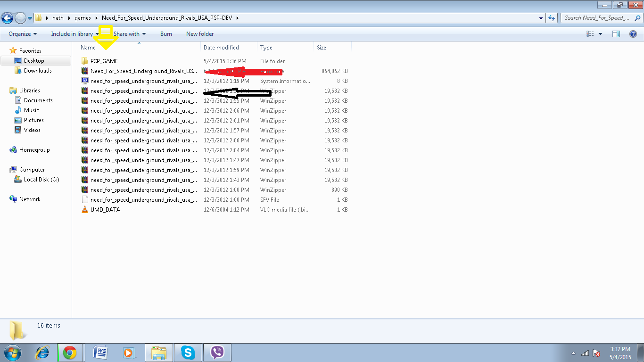Click the Favorites star icon in sidebar

click(x=13, y=51)
